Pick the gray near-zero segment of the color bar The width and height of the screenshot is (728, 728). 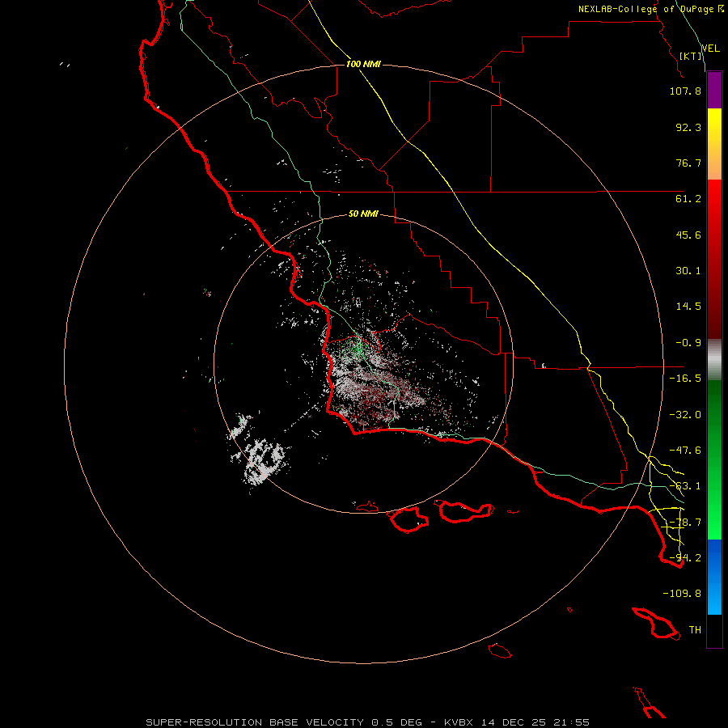(x=714, y=360)
